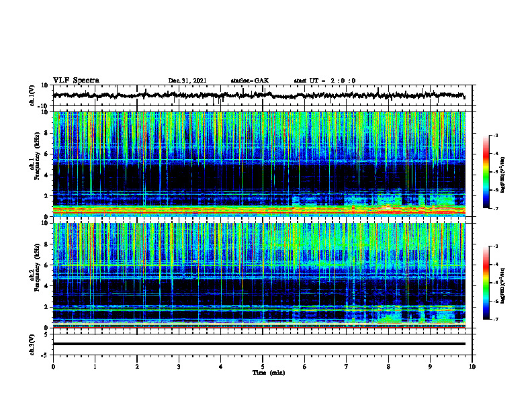Click the ch.3 voltage tick label -5
532x411 pixels.
[x=45, y=355]
